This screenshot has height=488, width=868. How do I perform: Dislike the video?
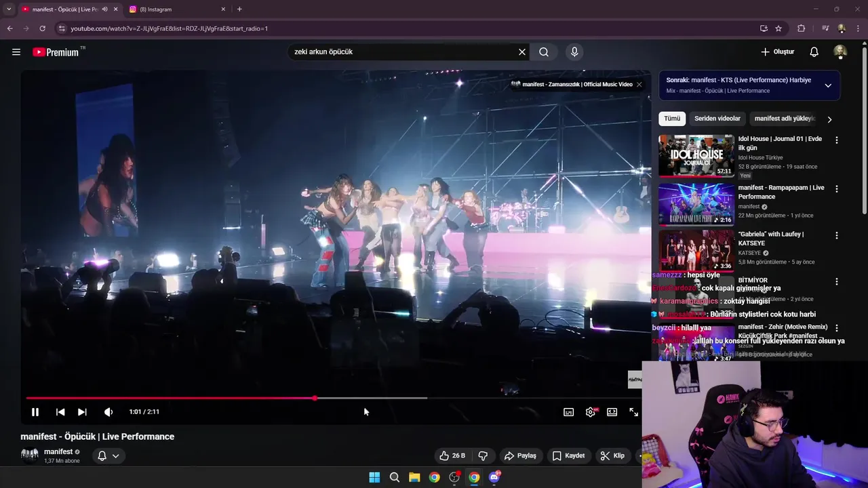tap(483, 455)
